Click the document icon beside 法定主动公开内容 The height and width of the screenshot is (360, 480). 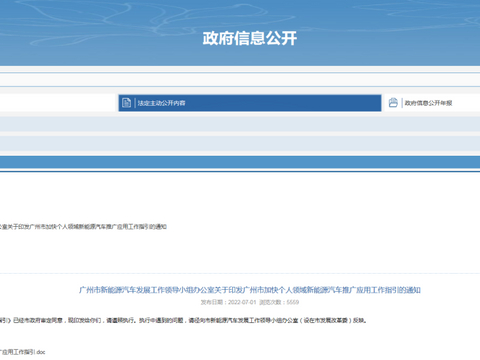(126, 103)
